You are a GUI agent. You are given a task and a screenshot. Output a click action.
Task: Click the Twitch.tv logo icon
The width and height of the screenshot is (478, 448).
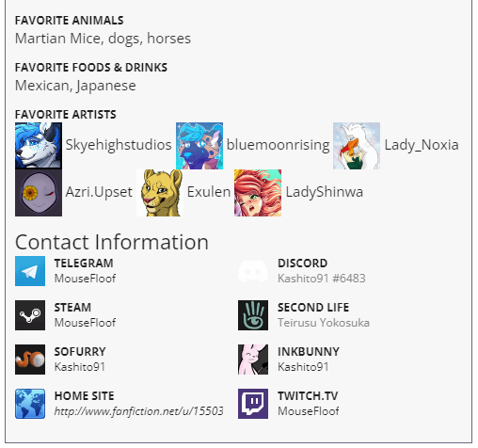point(253,404)
